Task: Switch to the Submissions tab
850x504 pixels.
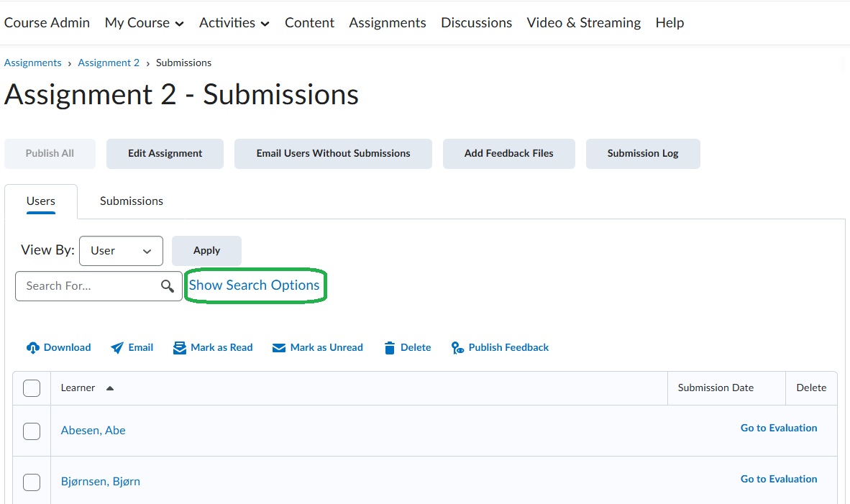Action: point(131,201)
